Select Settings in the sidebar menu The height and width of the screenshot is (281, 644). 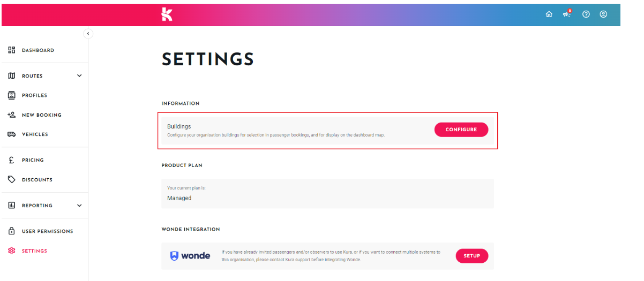(x=34, y=250)
